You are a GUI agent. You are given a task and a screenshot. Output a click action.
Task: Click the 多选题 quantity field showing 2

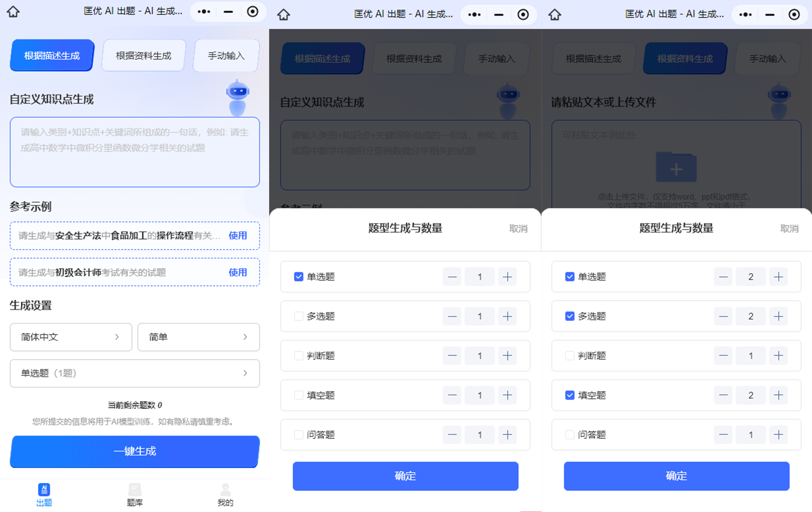(751, 316)
